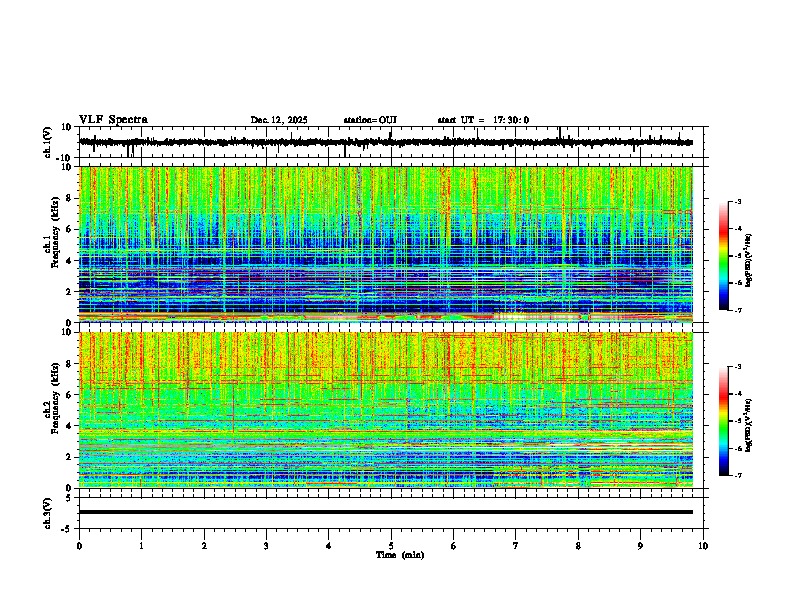This screenshot has height=612, width=792.
Task: Click the ch.3 flat black trace line
Action: tap(386, 512)
